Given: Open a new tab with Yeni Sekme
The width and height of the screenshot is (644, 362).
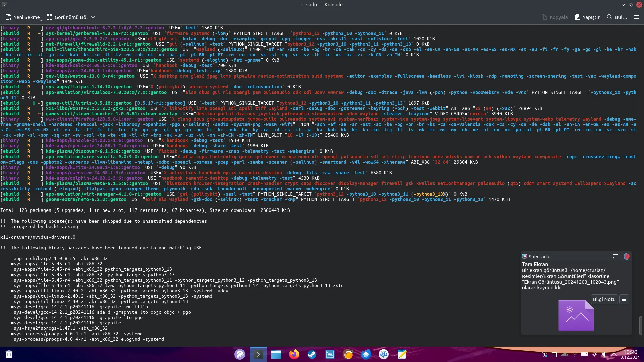Looking at the screenshot, I should click(22, 17).
